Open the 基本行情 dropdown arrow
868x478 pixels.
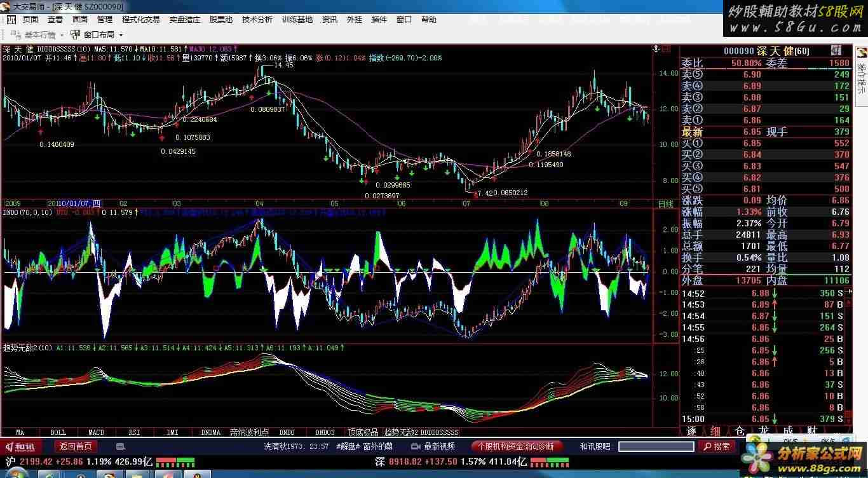[62, 35]
